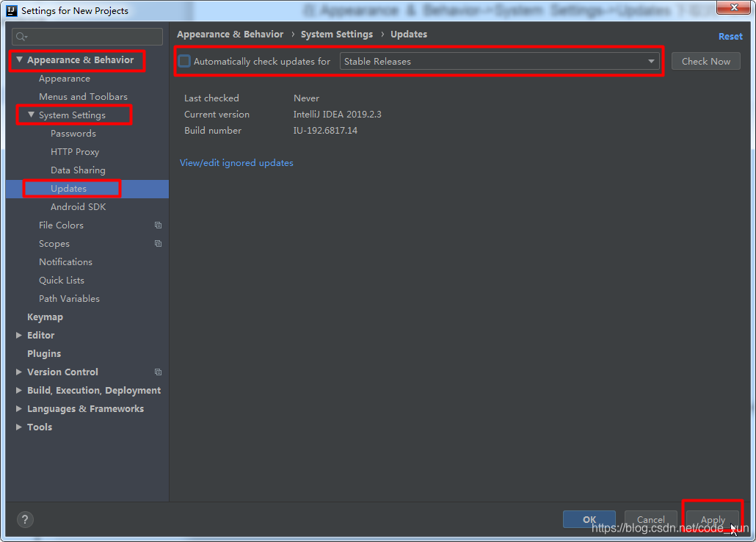Click the IntelliJ IDEA 2019.2.3 version text

(338, 115)
